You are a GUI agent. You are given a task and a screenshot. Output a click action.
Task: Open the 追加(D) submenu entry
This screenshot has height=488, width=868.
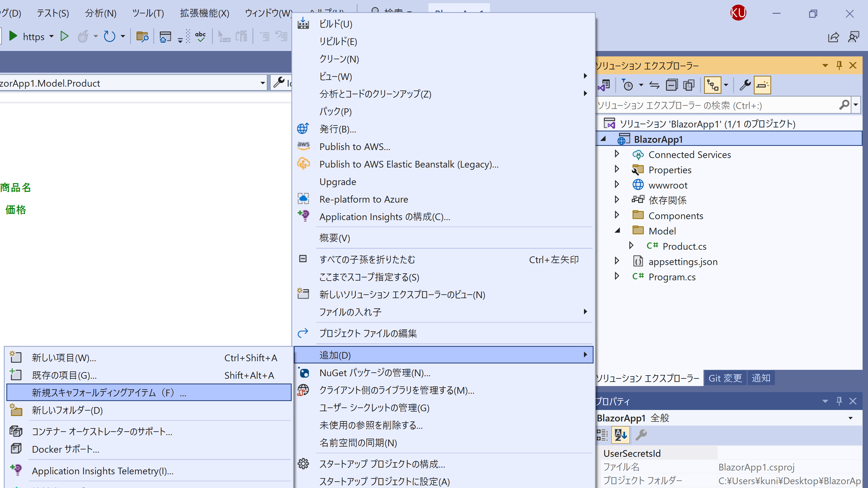(x=444, y=355)
